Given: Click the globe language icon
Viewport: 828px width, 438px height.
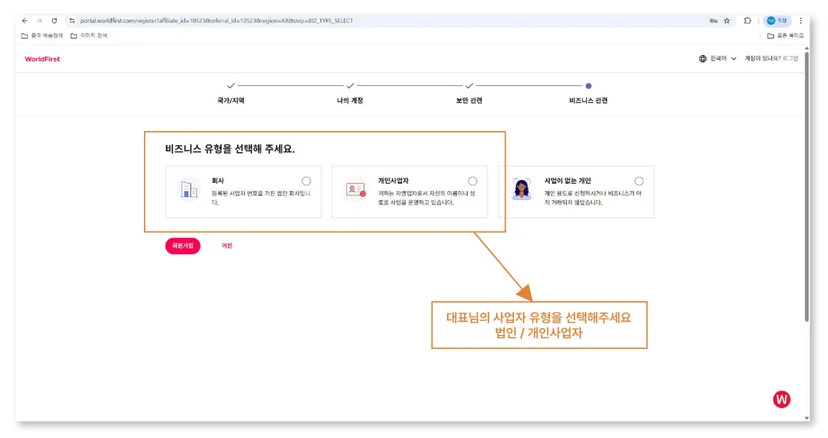Looking at the screenshot, I should pos(702,59).
